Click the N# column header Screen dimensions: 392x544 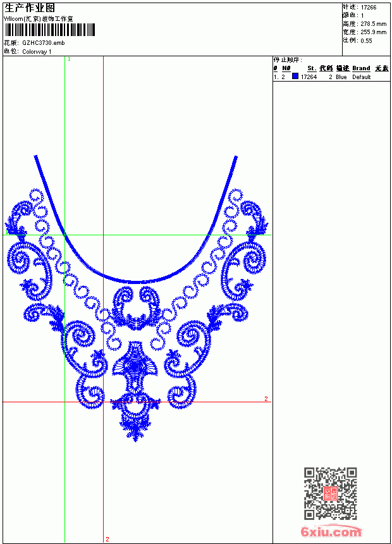pos(286,68)
